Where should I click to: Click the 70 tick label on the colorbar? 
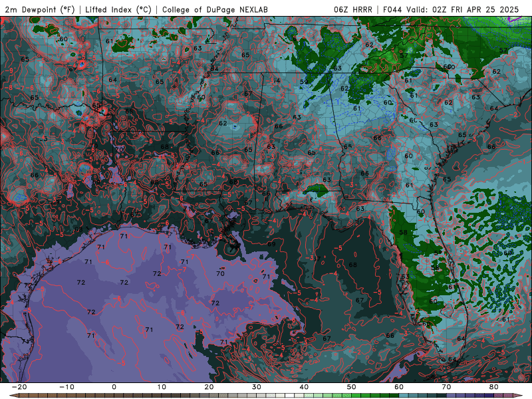point(446,387)
